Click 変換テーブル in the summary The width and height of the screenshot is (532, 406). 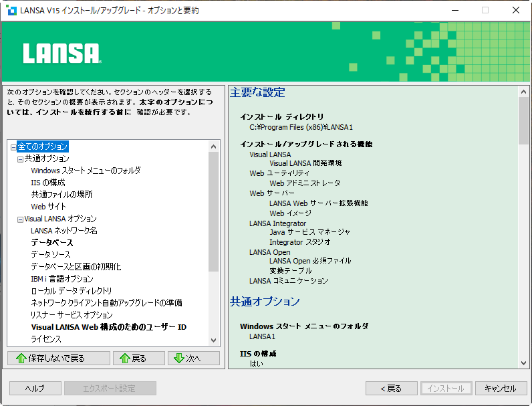click(291, 271)
